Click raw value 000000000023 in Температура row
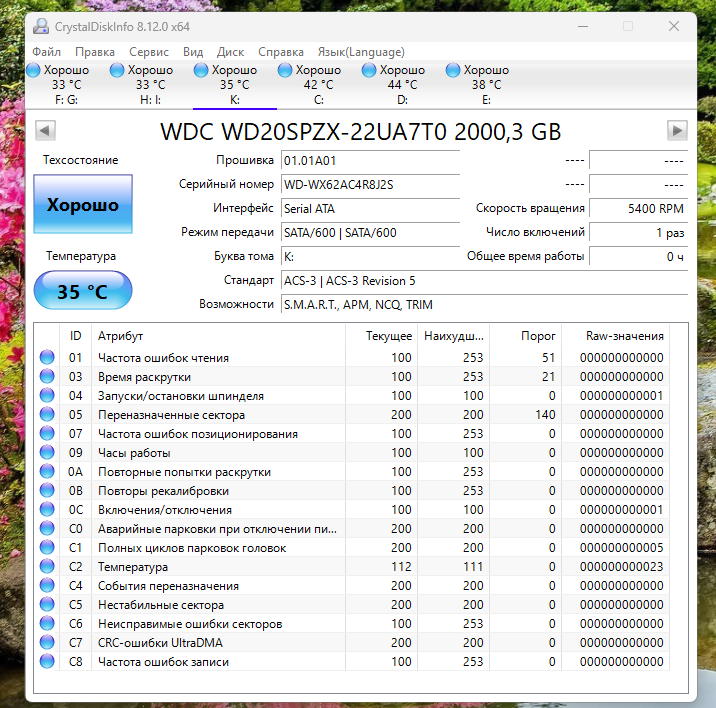 621,567
